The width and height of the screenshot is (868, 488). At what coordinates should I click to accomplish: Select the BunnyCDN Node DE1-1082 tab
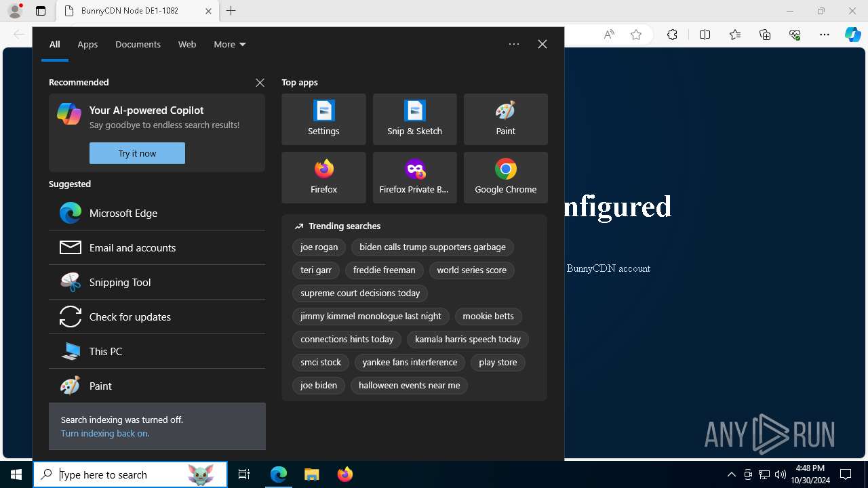(137, 11)
